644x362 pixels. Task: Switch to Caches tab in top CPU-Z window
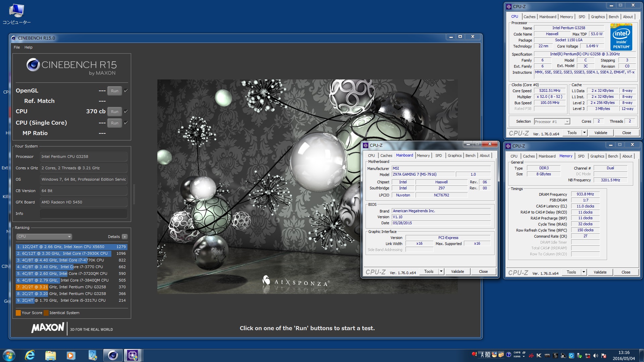529,17
